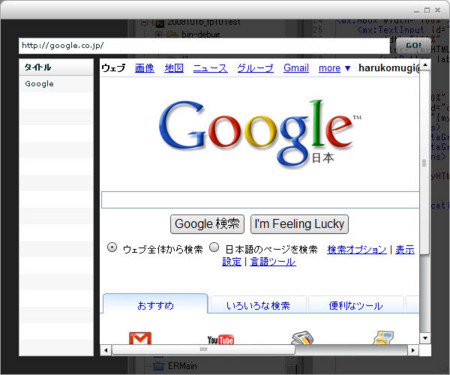Viewport: 450px width, 375px height.
Task: Expand the more dropdown menu
Action: [334, 68]
